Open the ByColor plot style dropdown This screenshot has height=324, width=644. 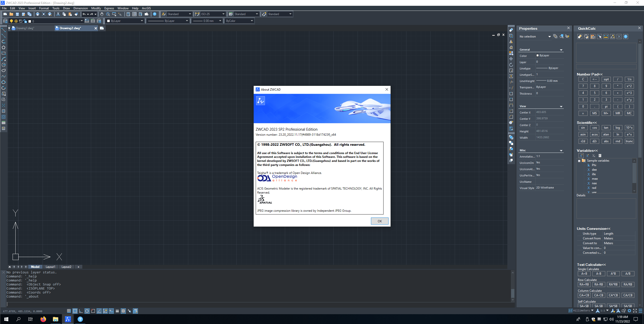252,21
